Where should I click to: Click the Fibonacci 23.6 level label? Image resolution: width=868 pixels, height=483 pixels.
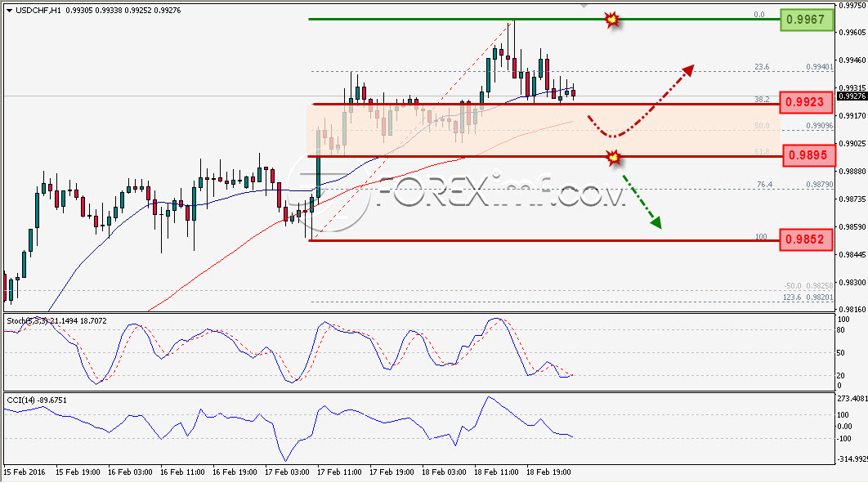click(x=762, y=67)
